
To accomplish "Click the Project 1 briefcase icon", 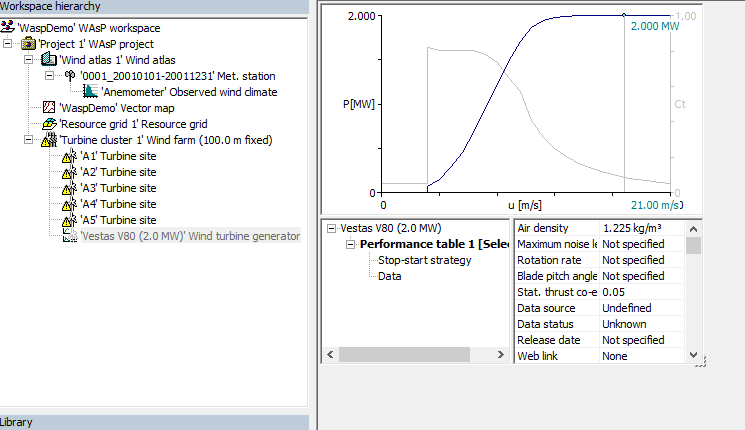I will [28, 44].
